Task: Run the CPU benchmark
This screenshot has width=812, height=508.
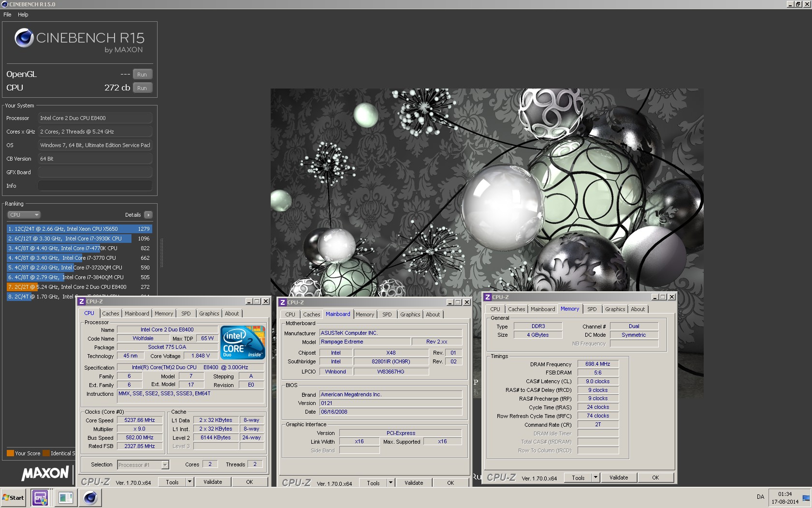Action: click(x=142, y=88)
